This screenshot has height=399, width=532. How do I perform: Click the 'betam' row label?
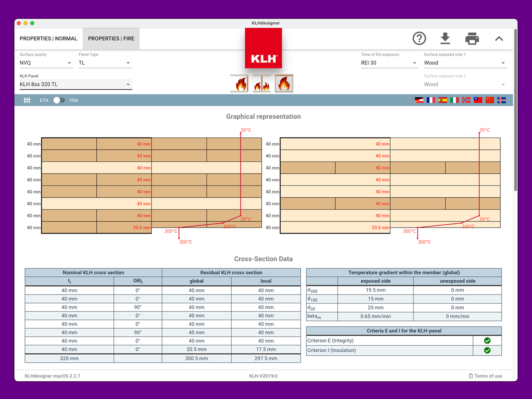pyautogui.click(x=314, y=317)
